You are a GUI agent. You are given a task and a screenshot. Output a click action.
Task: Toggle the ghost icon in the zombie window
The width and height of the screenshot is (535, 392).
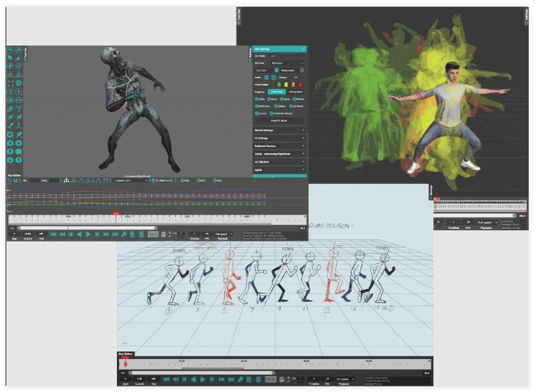[x=163, y=234]
